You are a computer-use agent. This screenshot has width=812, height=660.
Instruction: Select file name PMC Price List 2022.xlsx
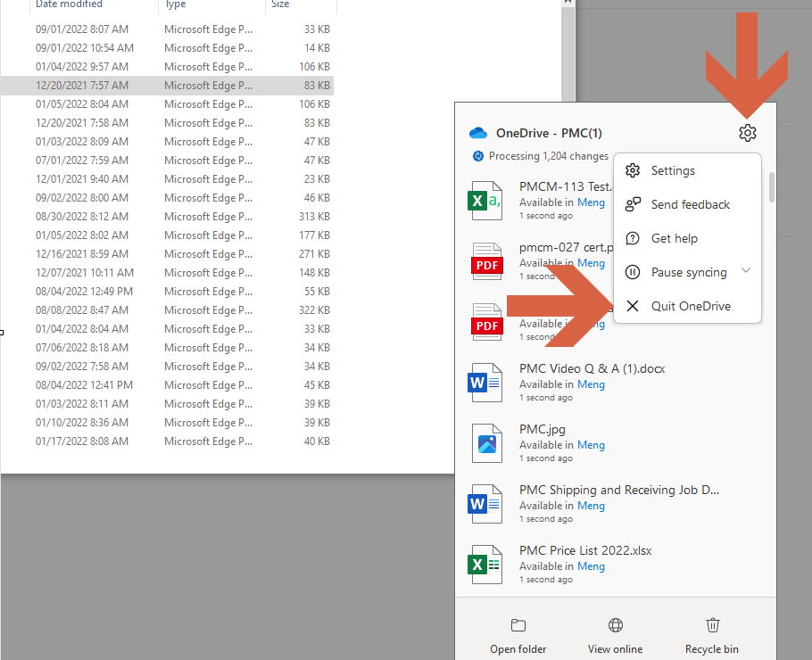585,550
